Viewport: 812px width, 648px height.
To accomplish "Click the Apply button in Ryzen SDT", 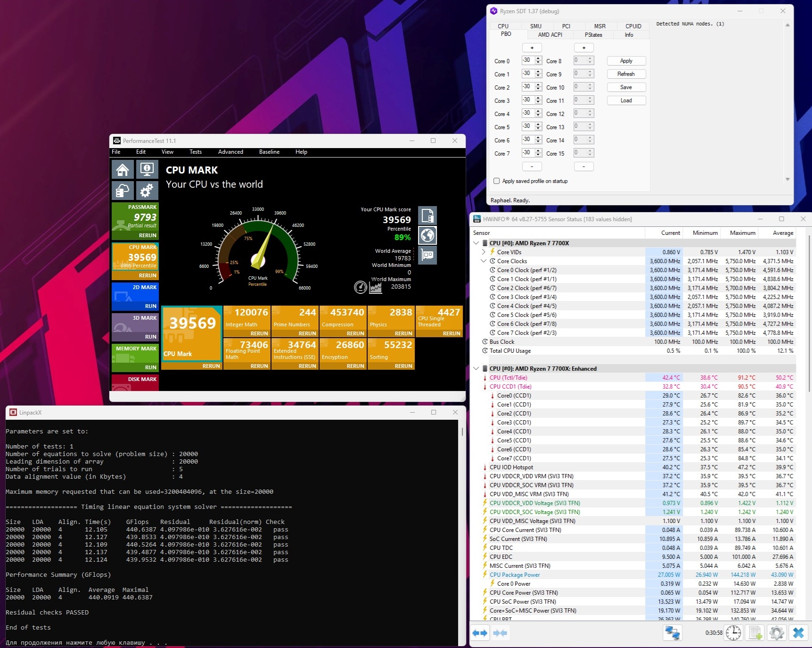I will point(626,61).
